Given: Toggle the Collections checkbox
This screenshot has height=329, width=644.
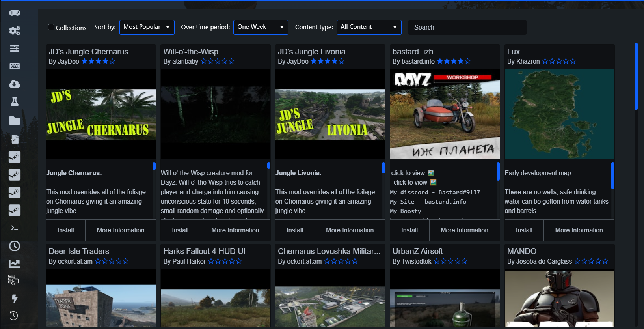Looking at the screenshot, I should click(51, 27).
